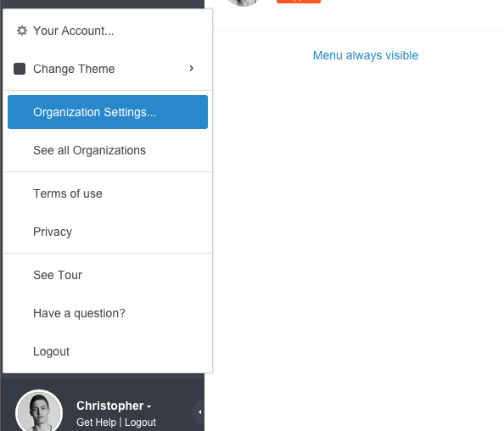Click the Logout link under Christopher
Viewport: 504px width, 431px height.
coord(140,422)
